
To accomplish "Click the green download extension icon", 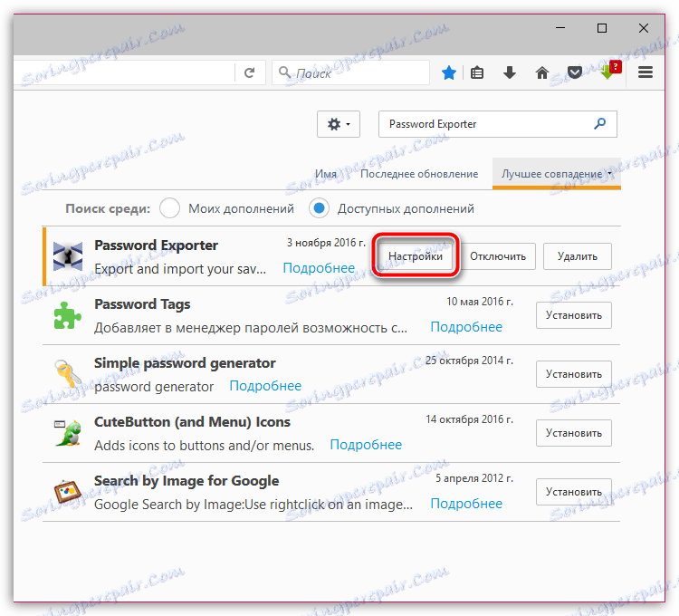I will (x=610, y=70).
